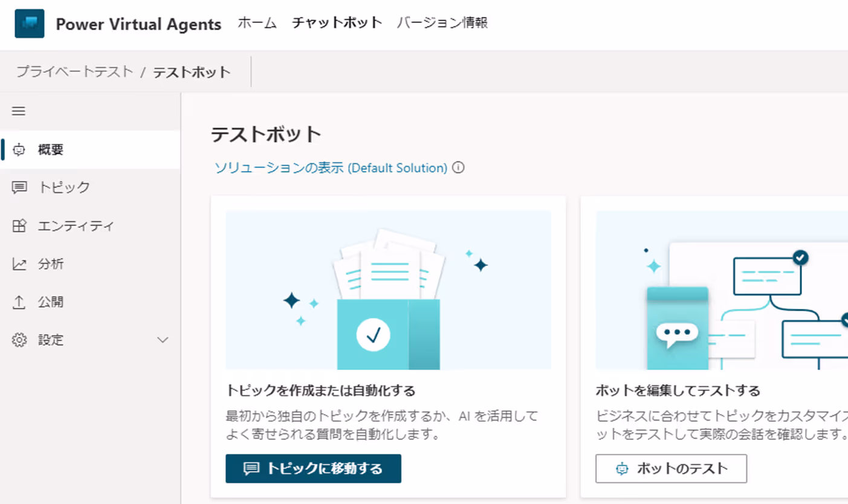Select 分析 in the sidebar

point(90,264)
